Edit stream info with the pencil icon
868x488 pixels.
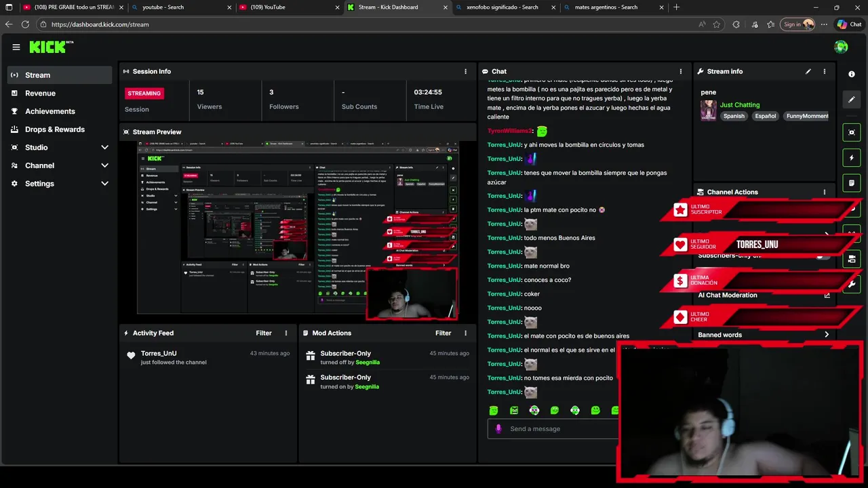pyautogui.click(x=808, y=71)
